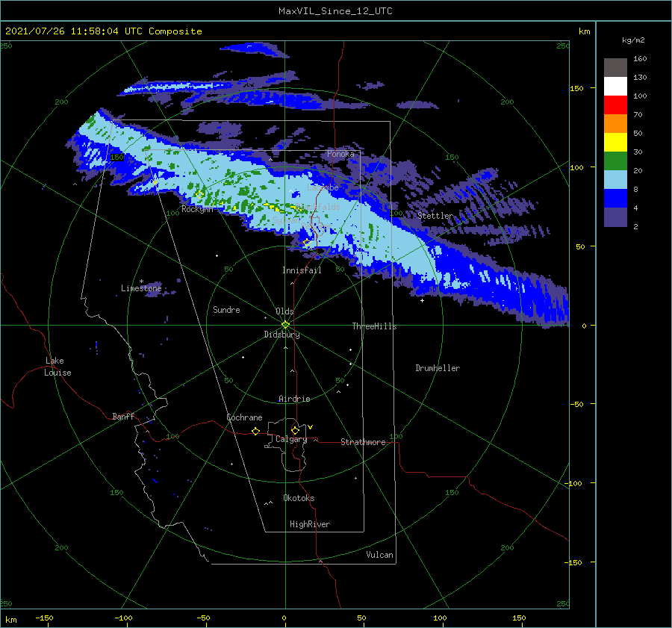The height and width of the screenshot is (628, 672).
Task: Click the Didsbury town label
Action: pyautogui.click(x=281, y=335)
